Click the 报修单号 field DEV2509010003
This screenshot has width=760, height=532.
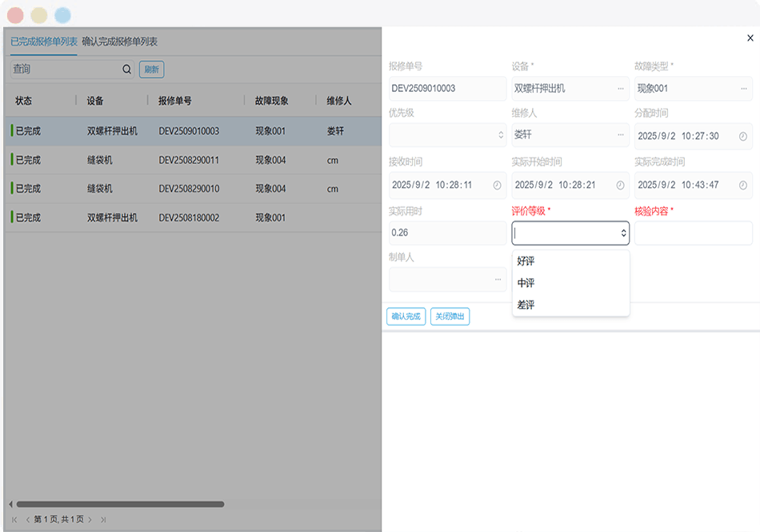(x=447, y=88)
